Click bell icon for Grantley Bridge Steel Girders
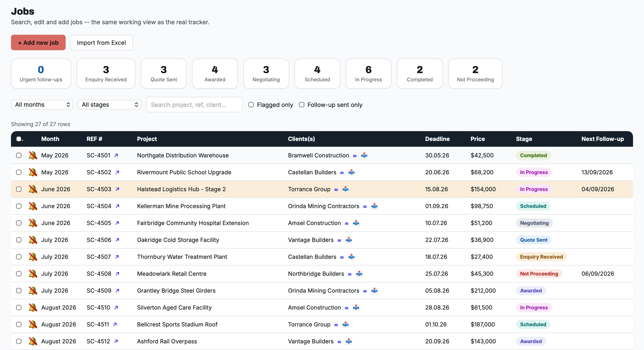644x350 pixels. (33, 291)
